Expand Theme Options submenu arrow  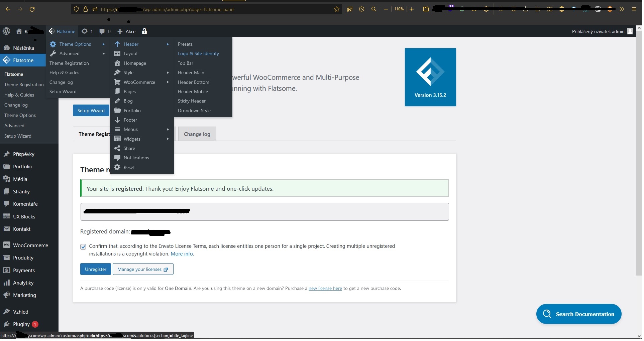click(x=104, y=44)
